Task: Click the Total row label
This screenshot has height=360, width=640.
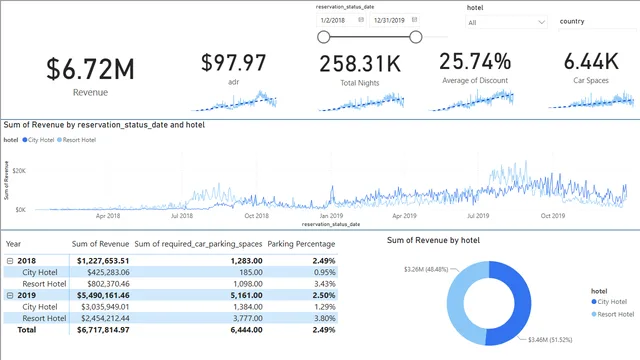Action: (27, 330)
